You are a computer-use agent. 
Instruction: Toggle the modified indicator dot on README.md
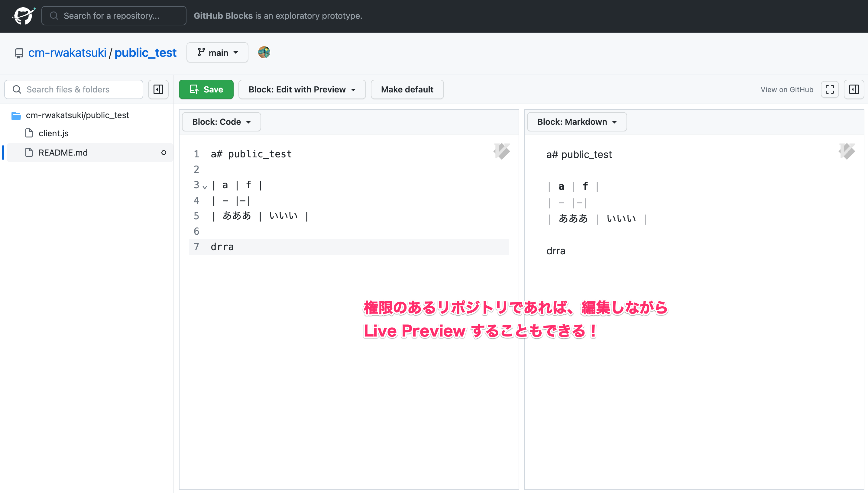tap(164, 153)
